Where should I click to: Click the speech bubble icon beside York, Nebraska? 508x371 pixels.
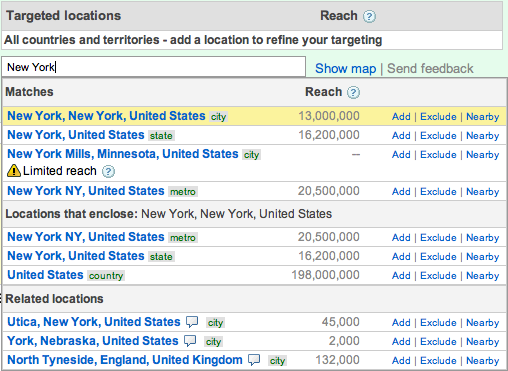point(190,341)
